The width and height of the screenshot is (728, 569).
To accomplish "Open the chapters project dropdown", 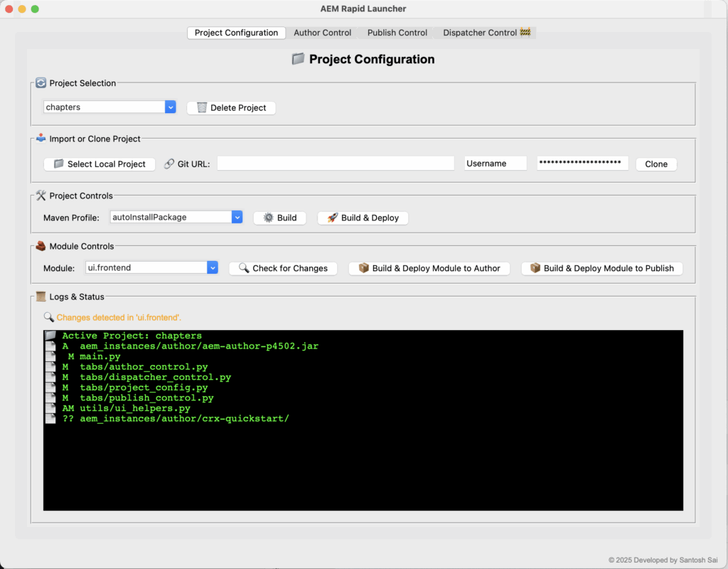I will (171, 107).
